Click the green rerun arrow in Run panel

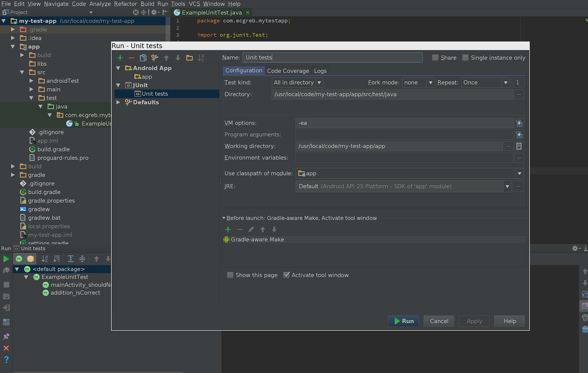coord(6,259)
